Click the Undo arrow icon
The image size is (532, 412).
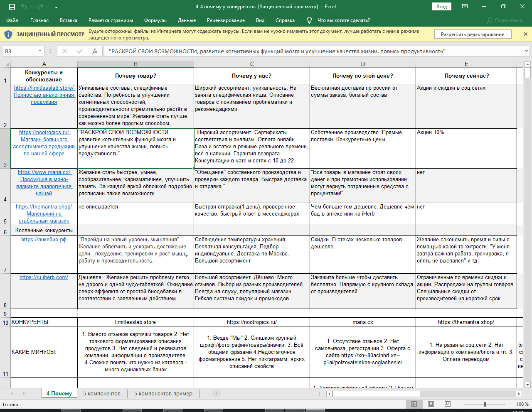(24, 7)
